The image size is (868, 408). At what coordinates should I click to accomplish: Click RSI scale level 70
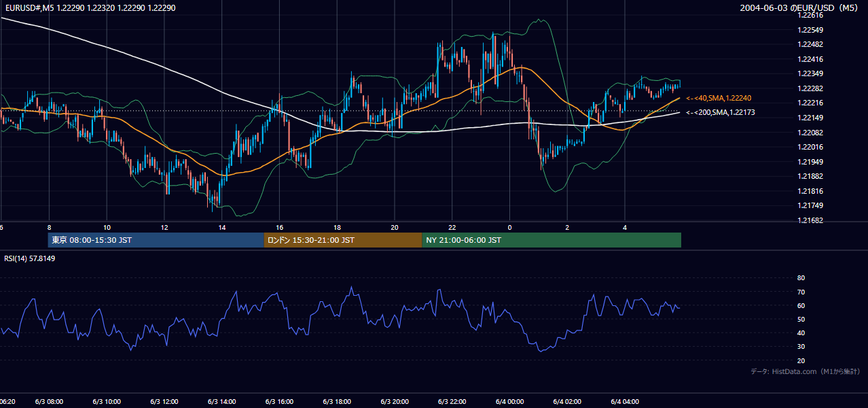(x=801, y=292)
